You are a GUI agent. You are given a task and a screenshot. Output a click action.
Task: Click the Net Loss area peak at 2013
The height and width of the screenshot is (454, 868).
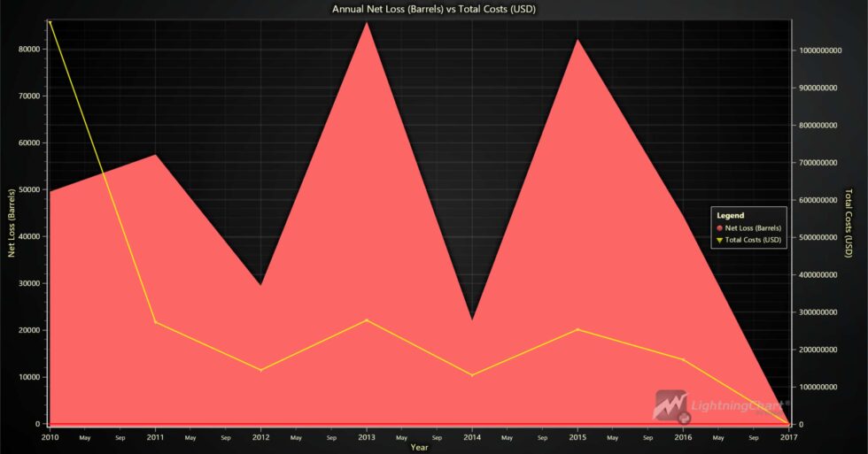[367, 23]
